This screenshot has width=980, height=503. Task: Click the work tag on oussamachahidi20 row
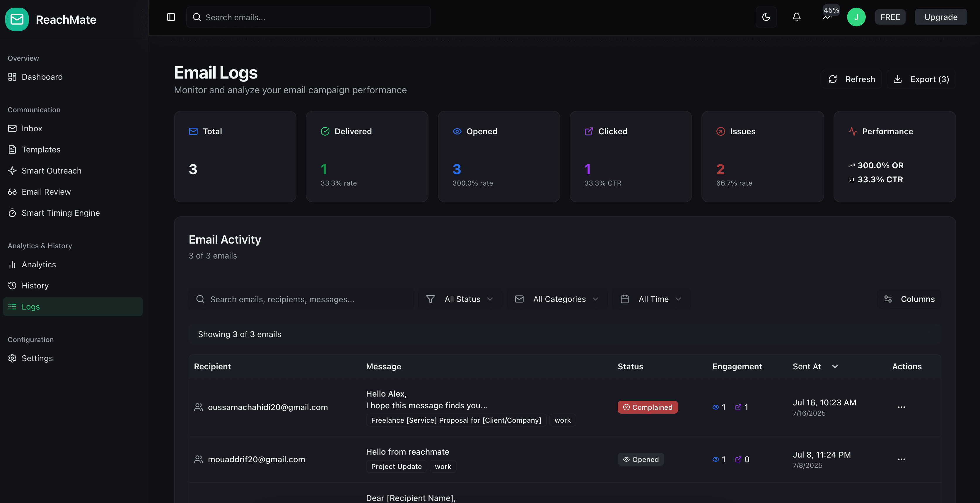(562, 420)
